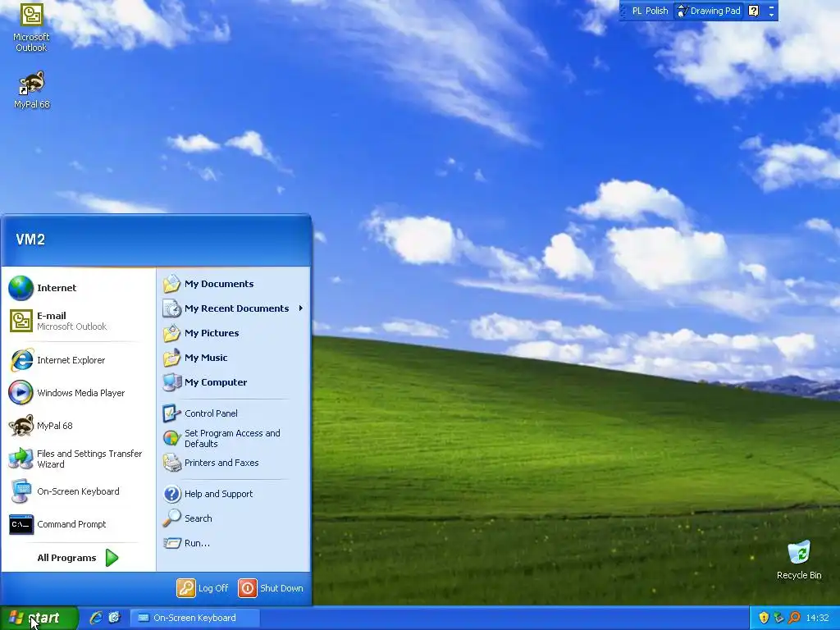
Task: Launch Internet Explorer from the Start menu
Action: 78,360
